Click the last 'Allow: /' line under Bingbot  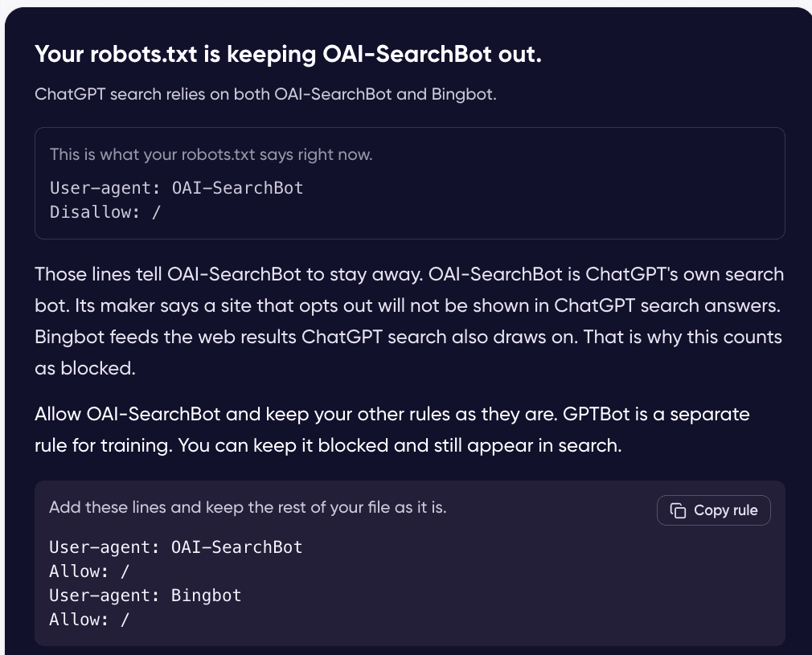(89, 620)
